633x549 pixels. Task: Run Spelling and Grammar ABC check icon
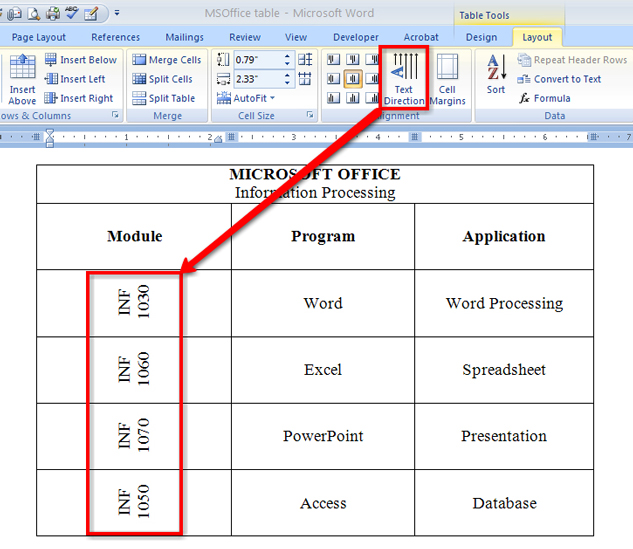pyautogui.click(x=72, y=13)
